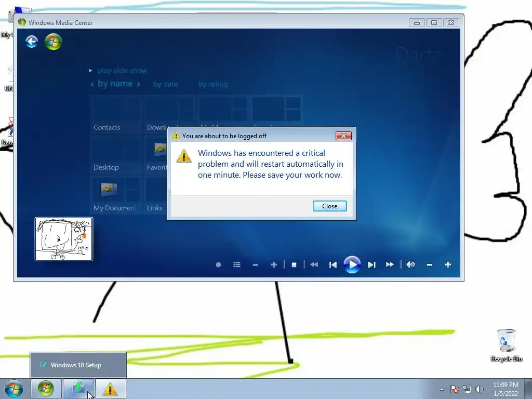Sort pictures 'by date'
This screenshot has width=532, height=399.
tap(166, 84)
